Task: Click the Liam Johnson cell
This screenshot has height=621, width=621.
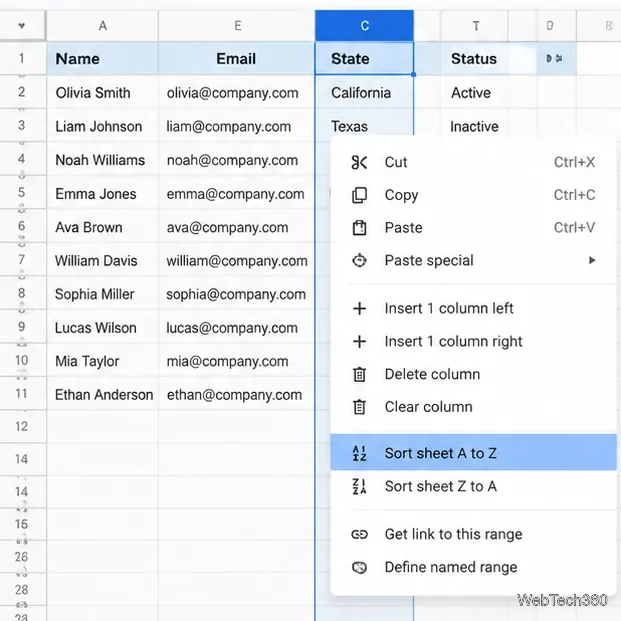Action: pyautogui.click(x=103, y=126)
